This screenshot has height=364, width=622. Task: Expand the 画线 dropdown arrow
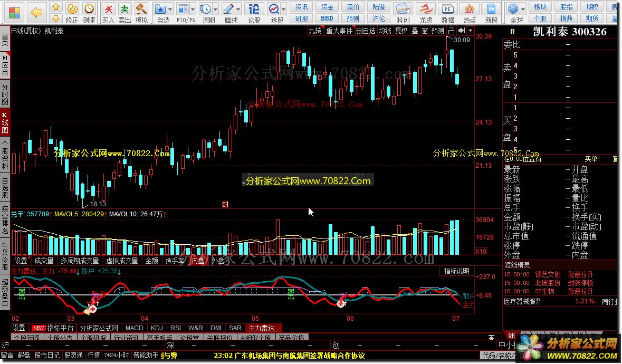pyautogui.click(x=238, y=9)
